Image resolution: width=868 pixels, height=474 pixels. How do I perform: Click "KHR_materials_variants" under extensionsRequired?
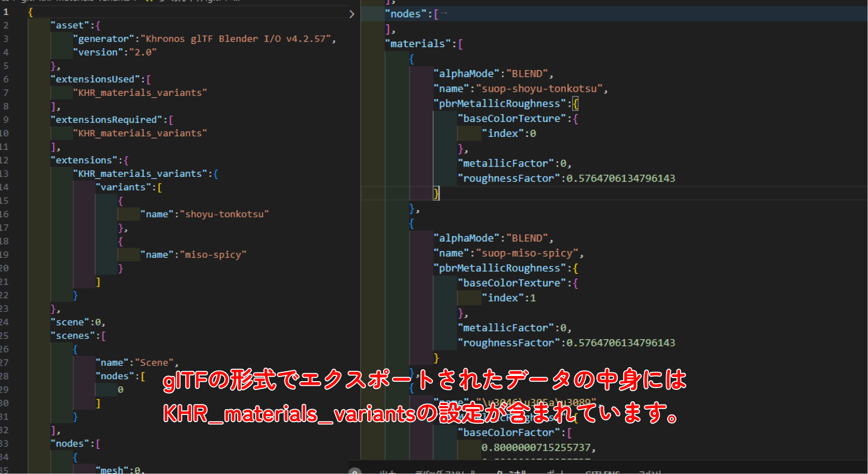click(x=140, y=133)
